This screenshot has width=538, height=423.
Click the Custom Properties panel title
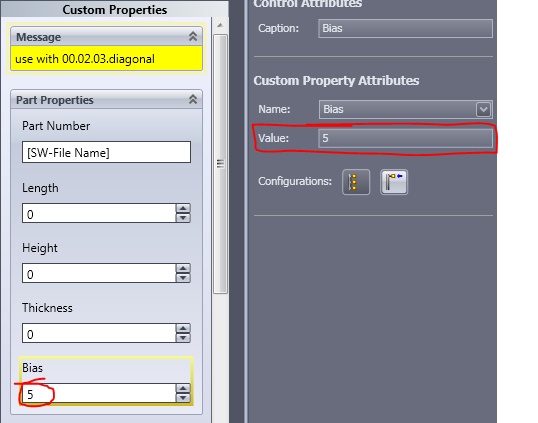(115, 10)
